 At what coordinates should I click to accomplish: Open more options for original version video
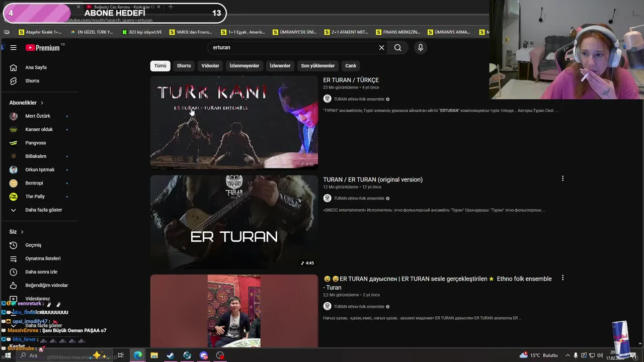(562, 178)
